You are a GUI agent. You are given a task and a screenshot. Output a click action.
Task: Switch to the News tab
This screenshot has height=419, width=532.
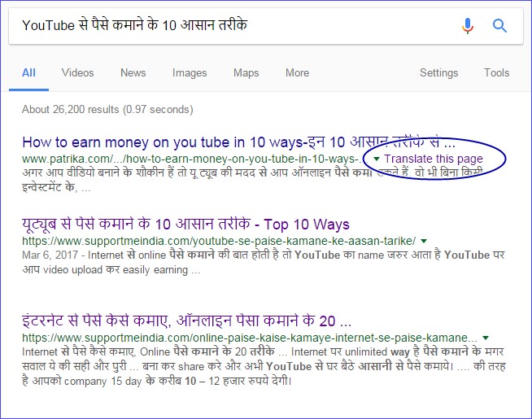tap(133, 72)
